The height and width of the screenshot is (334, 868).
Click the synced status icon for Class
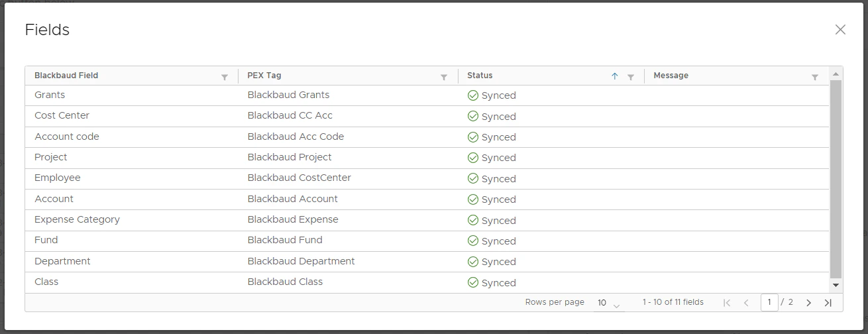[473, 282]
